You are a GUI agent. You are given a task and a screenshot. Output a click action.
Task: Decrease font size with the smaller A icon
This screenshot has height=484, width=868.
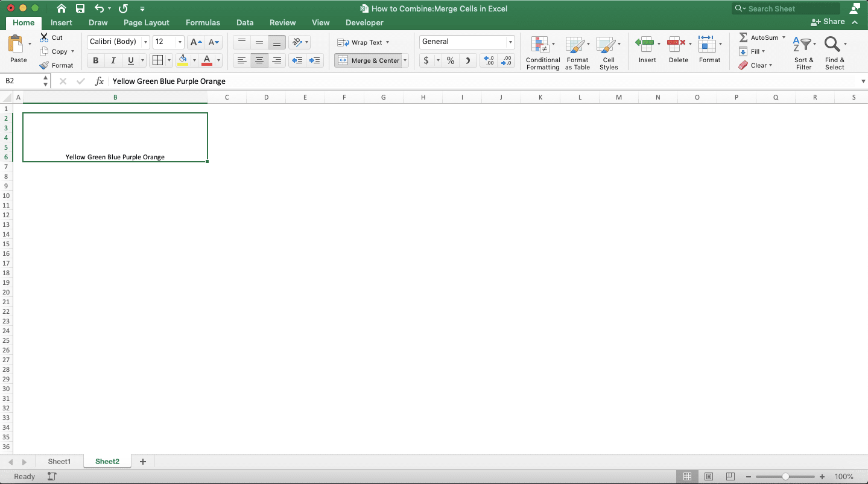[x=214, y=42]
